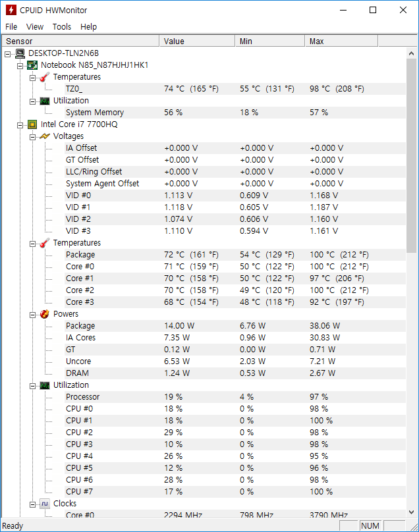Open the View menu
Screen dimensions: 419x532
[35, 27]
